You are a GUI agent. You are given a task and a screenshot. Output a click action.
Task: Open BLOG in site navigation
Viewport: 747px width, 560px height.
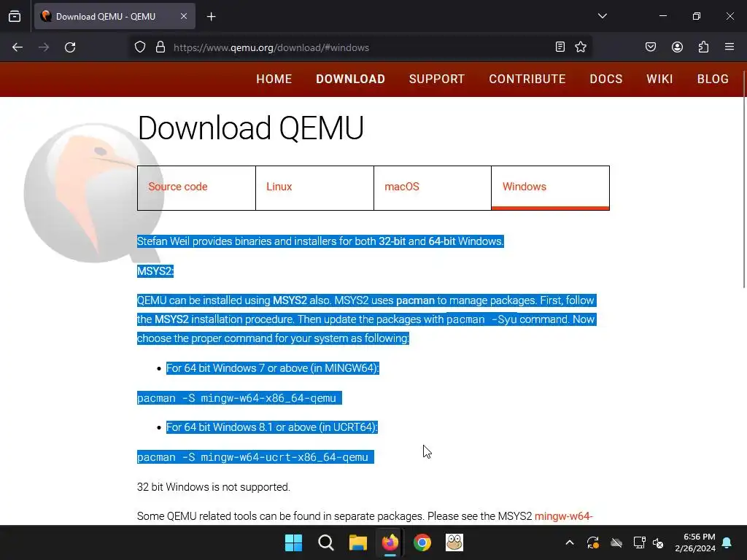(x=713, y=79)
